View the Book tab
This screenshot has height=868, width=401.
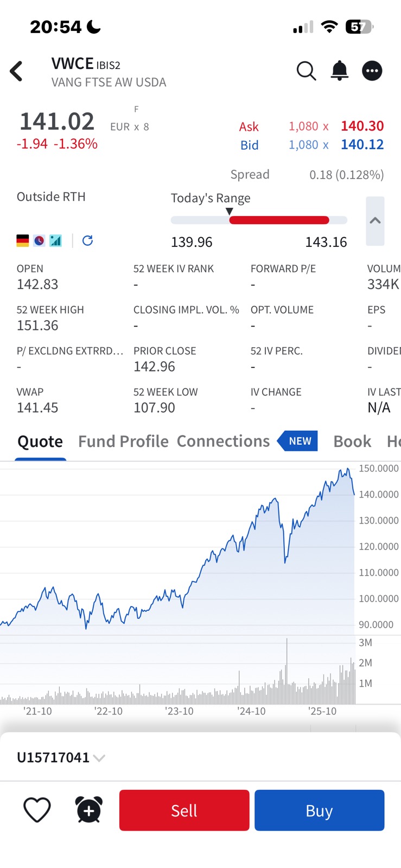point(352,441)
